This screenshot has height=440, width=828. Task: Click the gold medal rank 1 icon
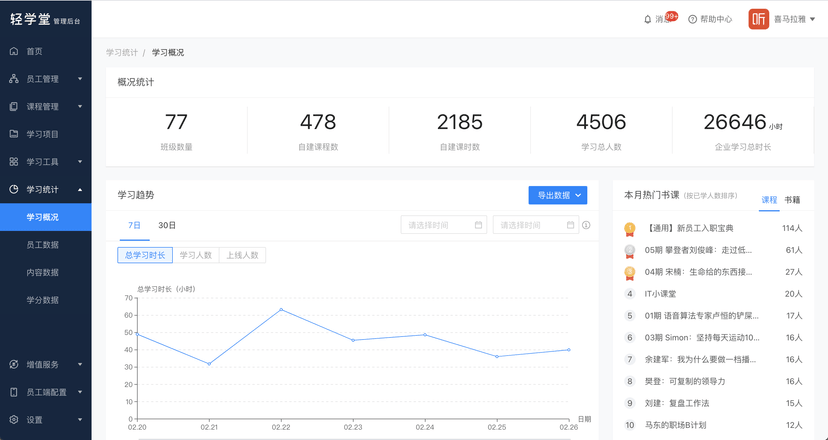coord(629,229)
